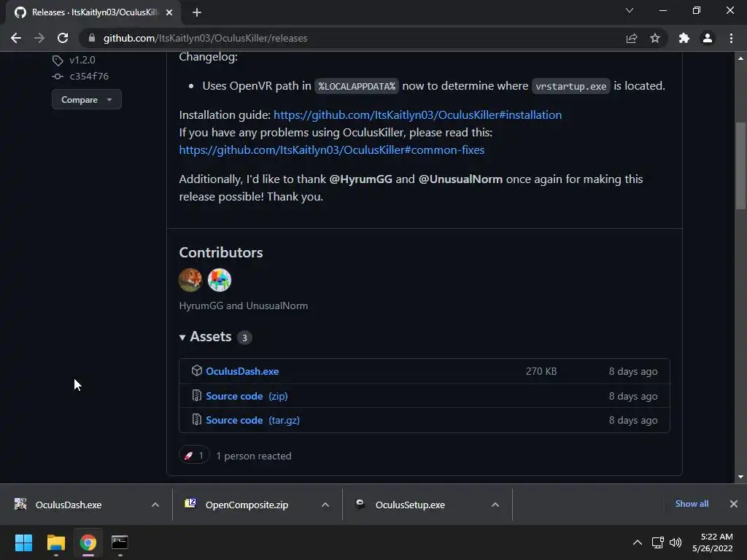This screenshot has height=560, width=747.
Task: Download OculusDash.exe asset
Action: [242, 371]
